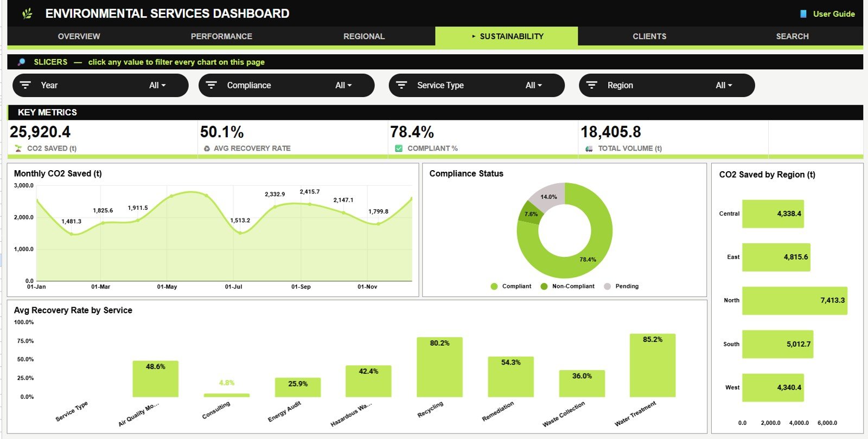Click the filter icon on Compliance slicer
This screenshot has width=868, height=439.
click(x=212, y=85)
